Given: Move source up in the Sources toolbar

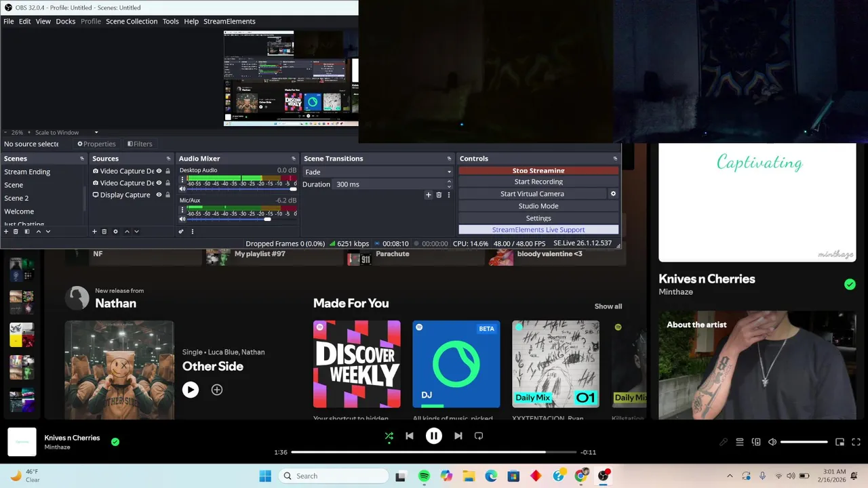Looking at the screenshot, I should 126,232.
